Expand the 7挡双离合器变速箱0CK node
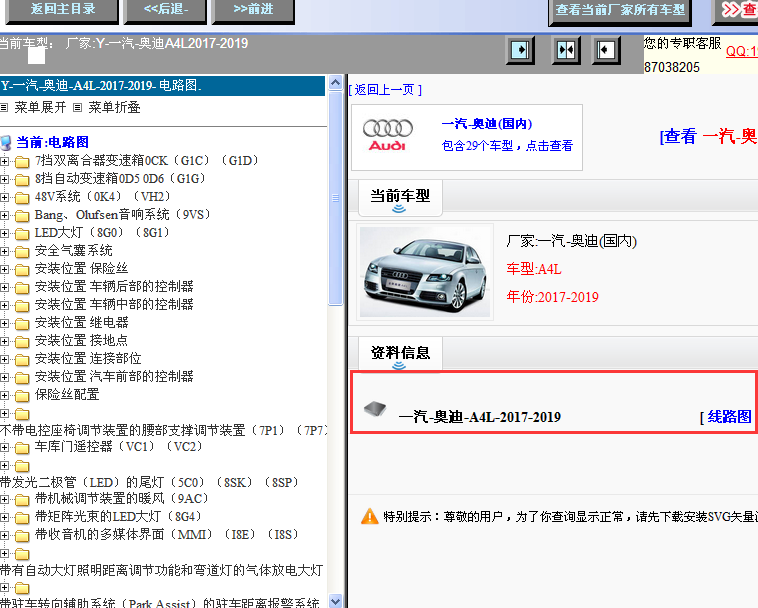The height and width of the screenshot is (608, 758). 4,161
